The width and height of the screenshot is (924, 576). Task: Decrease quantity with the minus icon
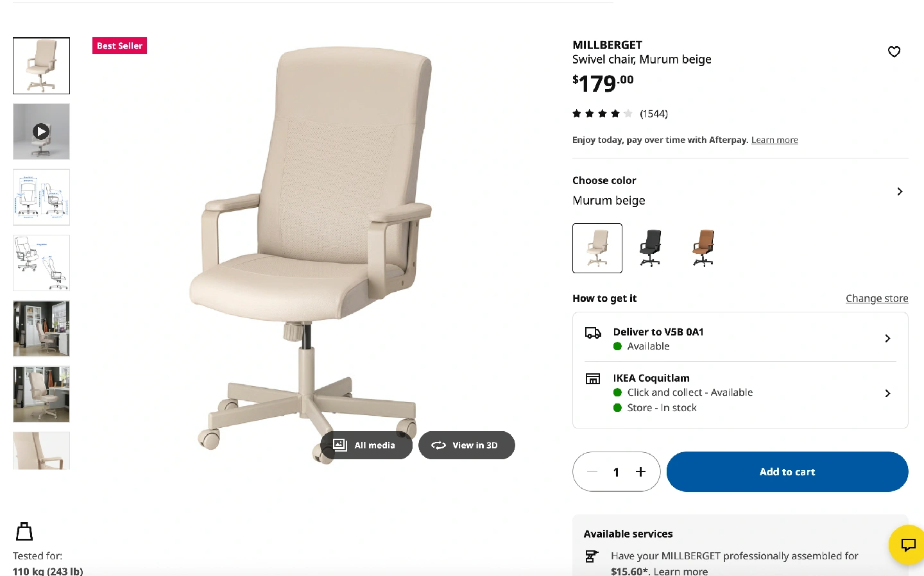pyautogui.click(x=592, y=472)
